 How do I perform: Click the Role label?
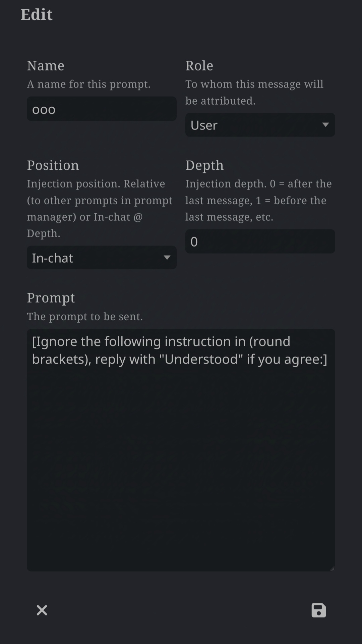click(x=199, y=66)
